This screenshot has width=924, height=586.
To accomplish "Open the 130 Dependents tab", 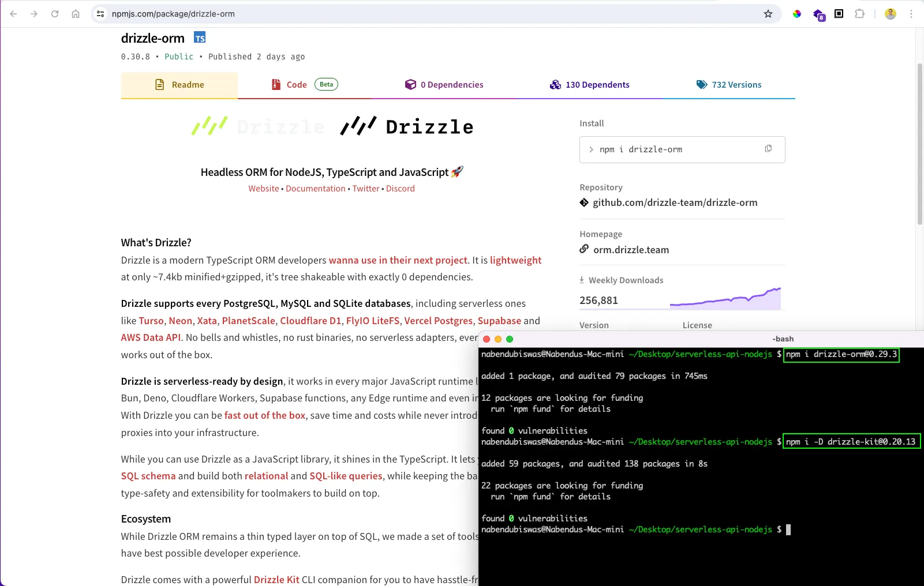I will click(590, 85).
